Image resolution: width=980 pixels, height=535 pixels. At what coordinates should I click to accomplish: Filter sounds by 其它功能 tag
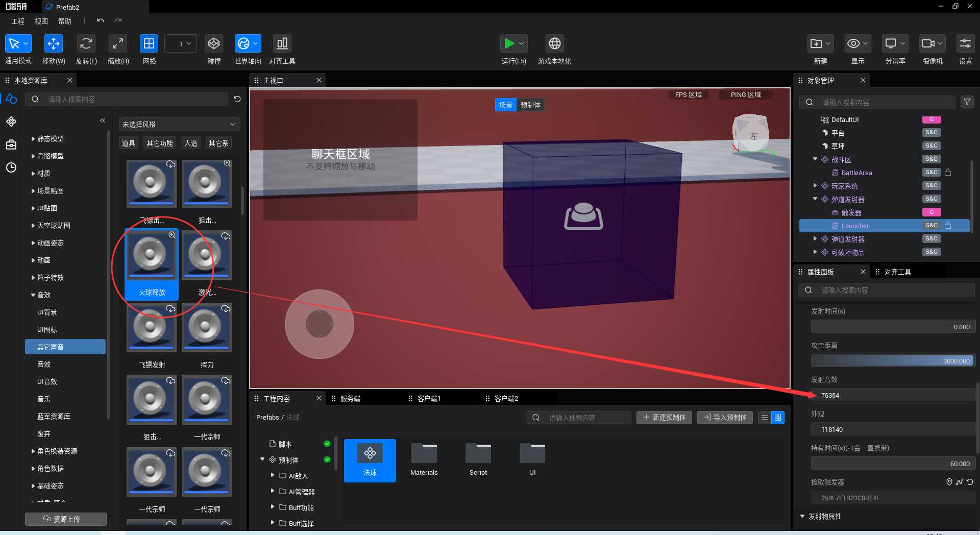click(x=160, y=143)
